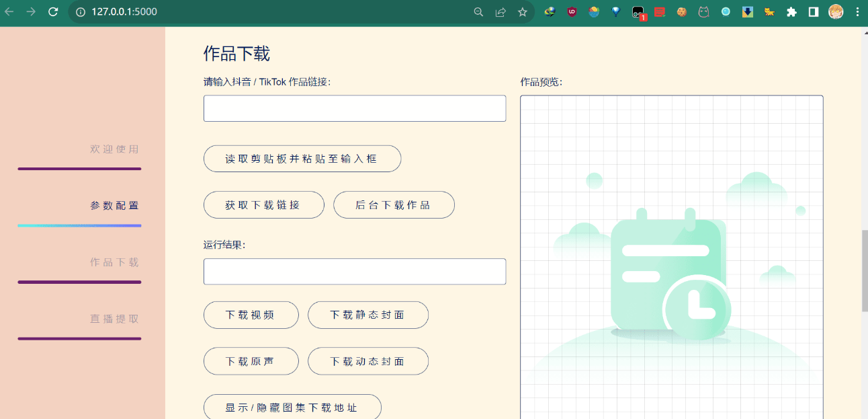Screen dimensions: 868x419
Task: Reload the current page
Action: click(x=53, y=11)
